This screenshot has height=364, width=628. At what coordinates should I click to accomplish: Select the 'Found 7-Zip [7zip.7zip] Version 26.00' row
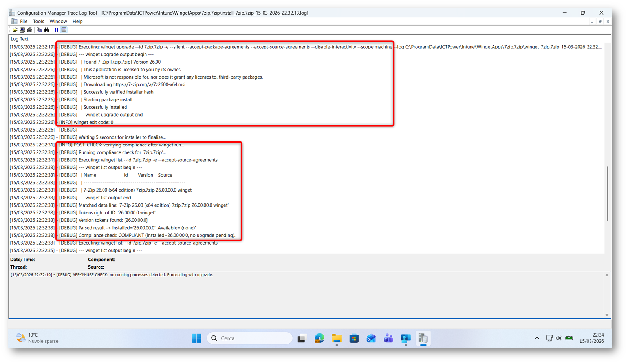click(306, 62)
